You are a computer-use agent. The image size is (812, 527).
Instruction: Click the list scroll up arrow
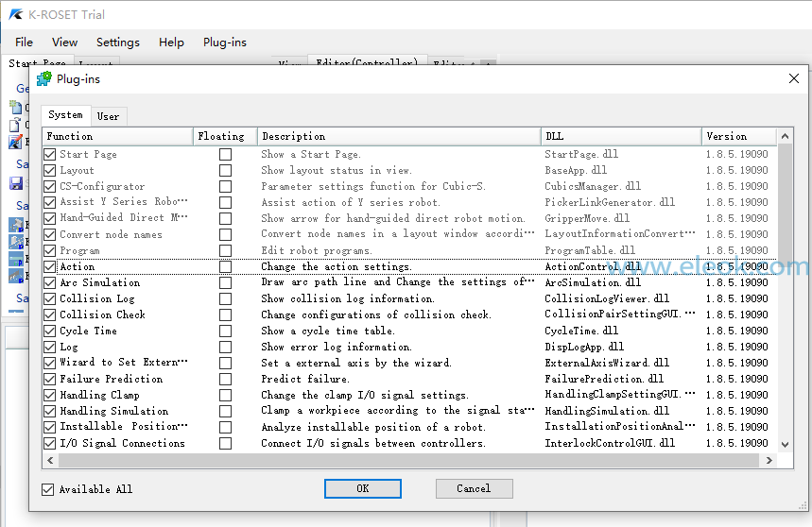pyautogui.click(x=786, y=136)
